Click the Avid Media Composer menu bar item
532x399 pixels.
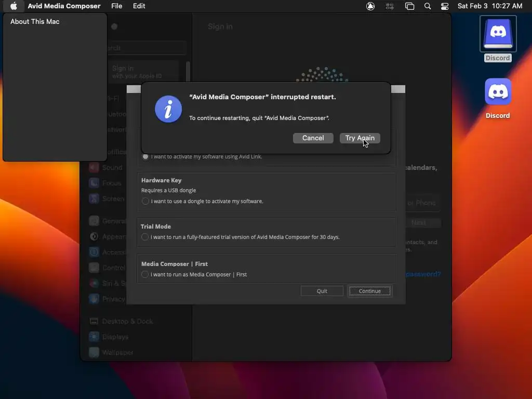pos(64,6)
